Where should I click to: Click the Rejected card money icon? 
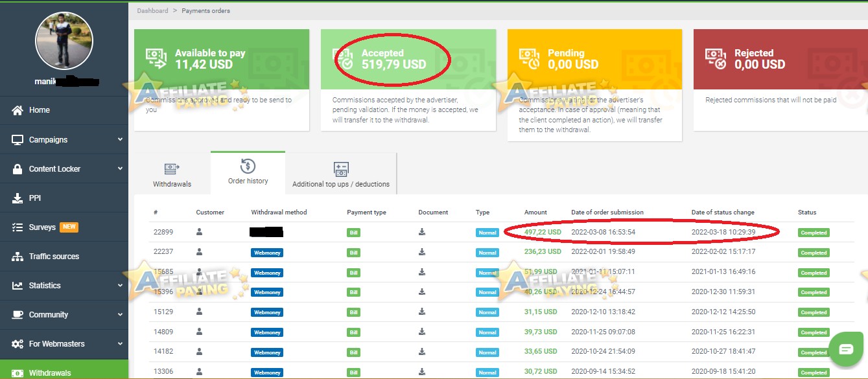(716, 58)
